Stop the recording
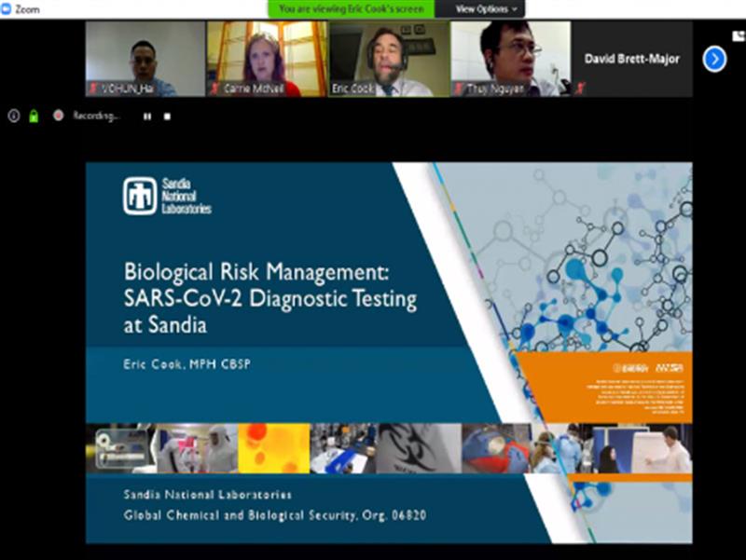Screen dimensions: 746x560 click(167, 116)
